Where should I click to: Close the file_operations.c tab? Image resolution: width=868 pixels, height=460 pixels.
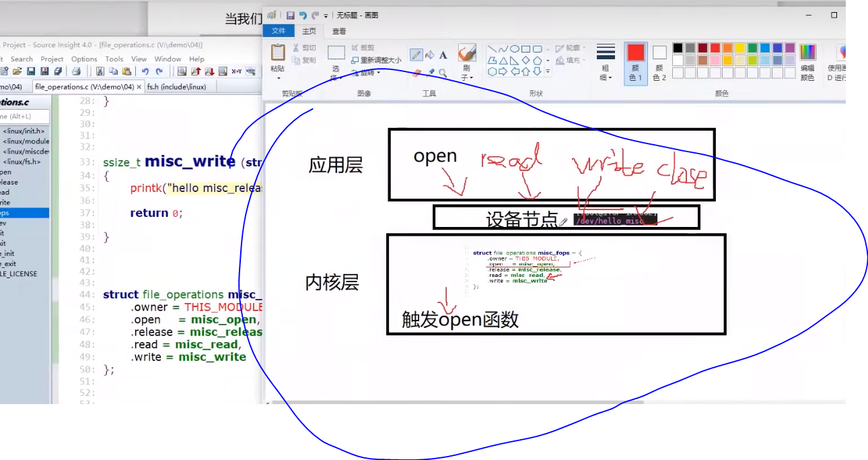click(139, 87)
